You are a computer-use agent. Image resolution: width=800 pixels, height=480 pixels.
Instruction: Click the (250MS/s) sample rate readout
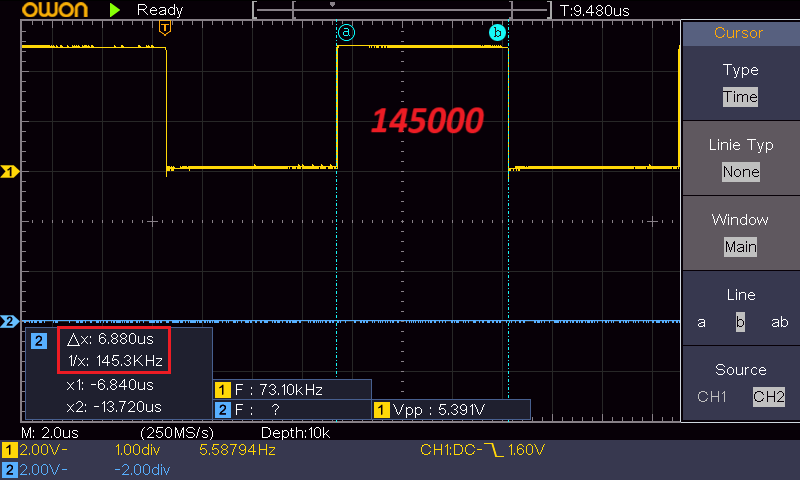point(177,433)
